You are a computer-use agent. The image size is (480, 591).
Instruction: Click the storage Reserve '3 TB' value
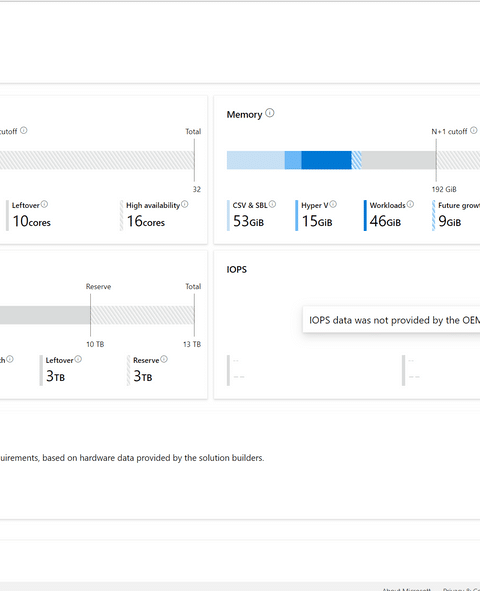pos(143,376)
